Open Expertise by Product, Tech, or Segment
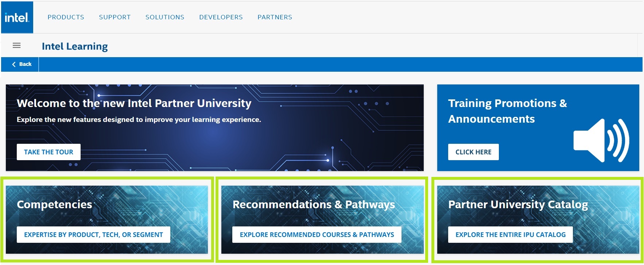 pos(93,235)
